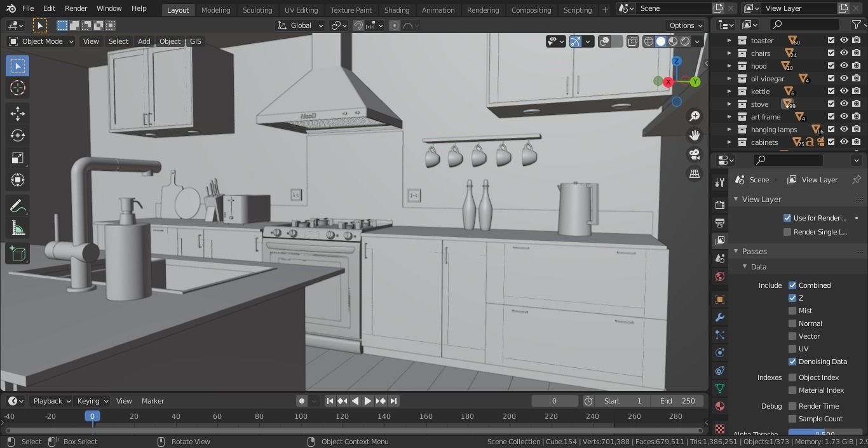Click the zoom view magnifier icon
The width and height of the screenshot is (868, 448).
pos(695,116)
